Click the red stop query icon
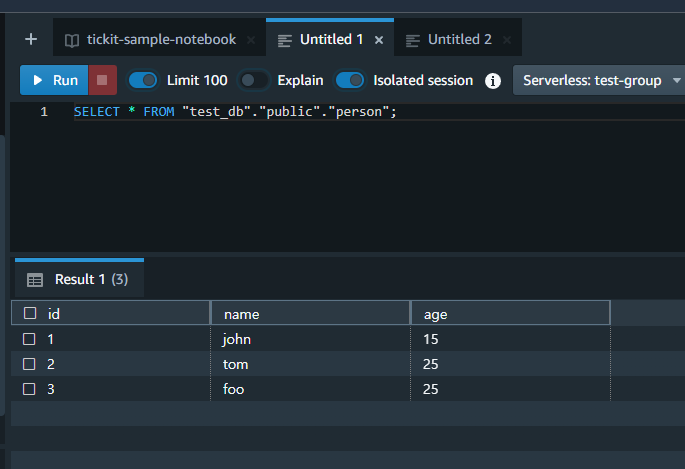The image size is (685, 469). point(102,80)
